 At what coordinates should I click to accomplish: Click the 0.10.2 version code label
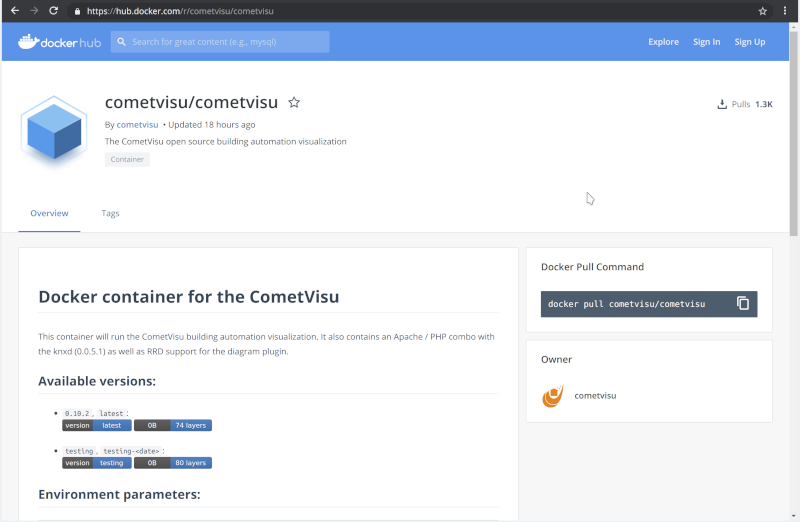pos(77,413)
